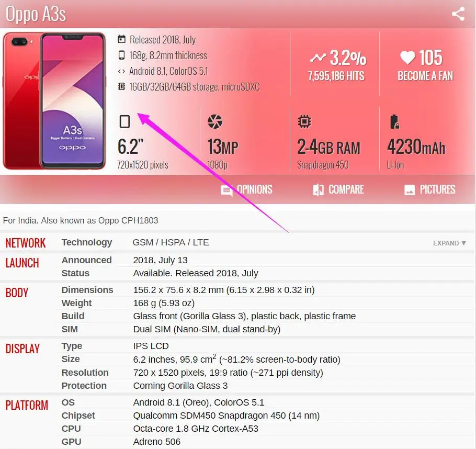Click the Chipset spec label
This screenshot has width=476, height=449.
[x=78, y=416]
